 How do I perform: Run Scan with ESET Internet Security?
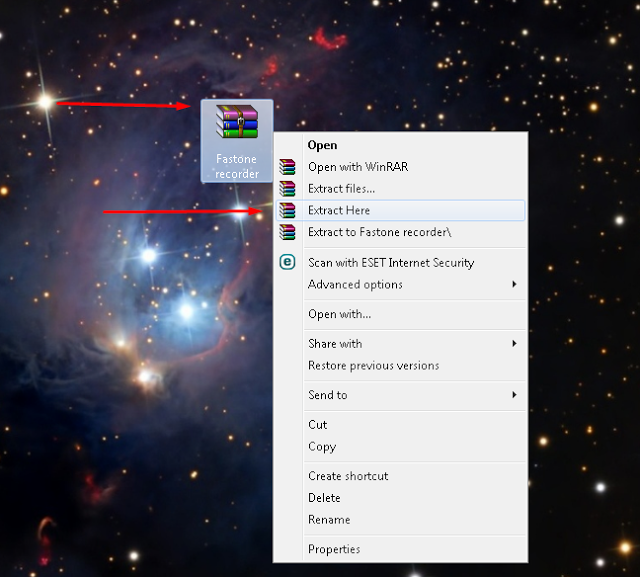click(400, 262)
